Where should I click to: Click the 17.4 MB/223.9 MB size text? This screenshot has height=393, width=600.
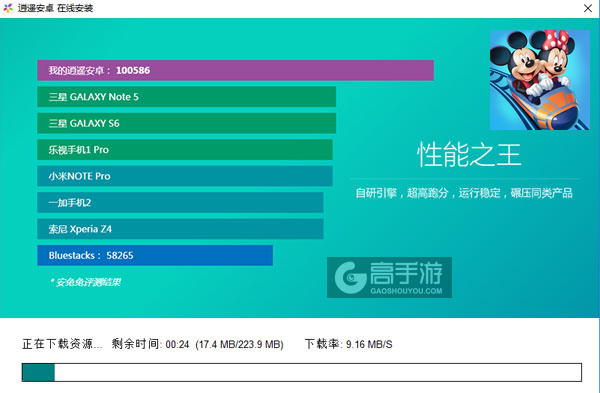[x=240, y=344]
